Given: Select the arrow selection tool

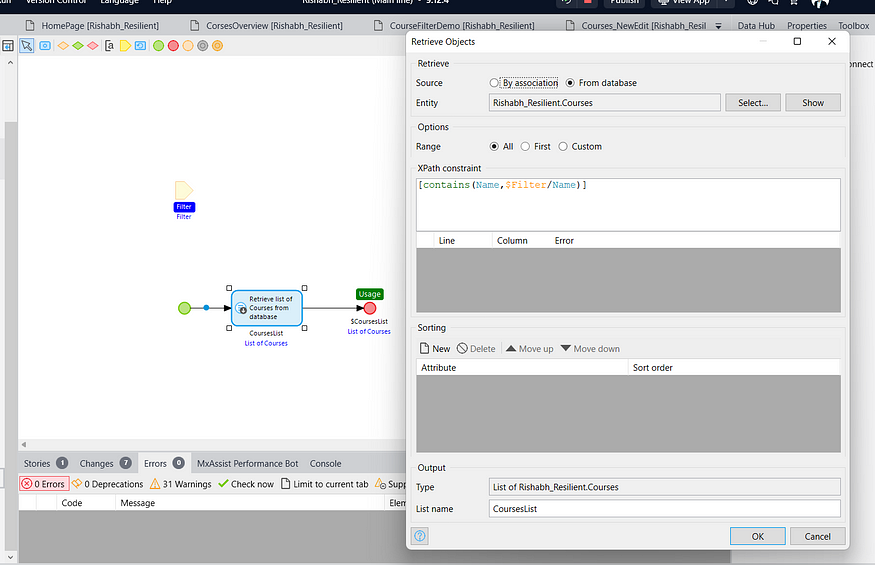Looking at the screenshot, I should click(26, 46).
